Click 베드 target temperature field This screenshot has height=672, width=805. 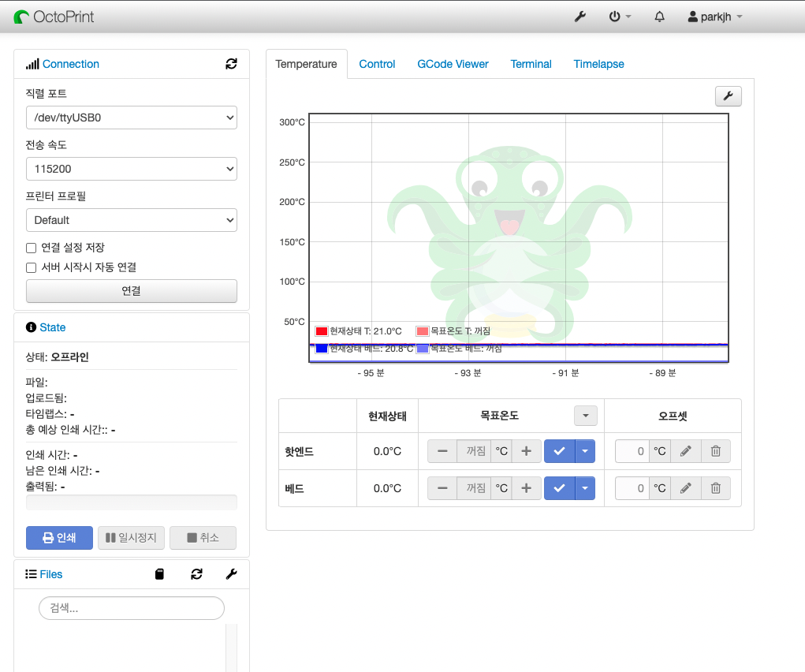click(474, 488)
